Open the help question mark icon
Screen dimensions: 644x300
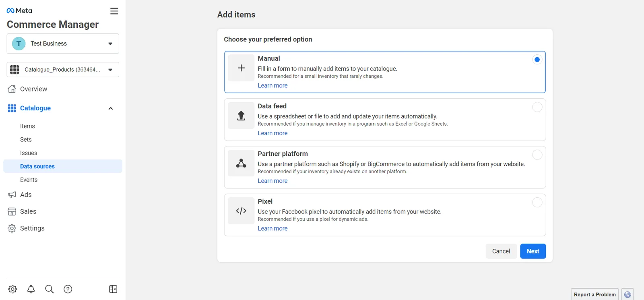tap(68, 289)
